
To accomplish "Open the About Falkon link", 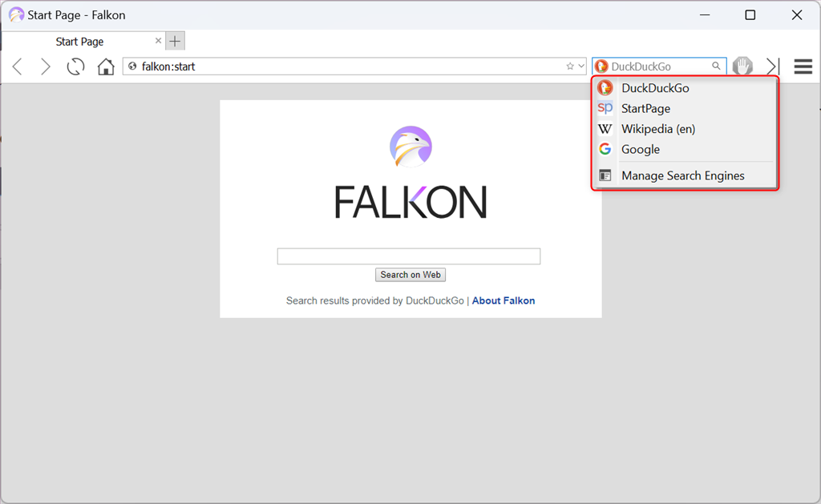I will (x=504, y=300).
